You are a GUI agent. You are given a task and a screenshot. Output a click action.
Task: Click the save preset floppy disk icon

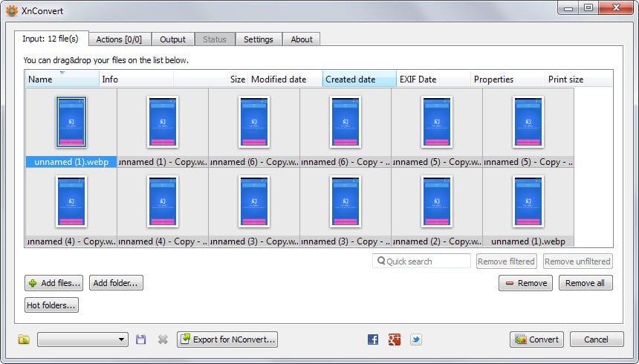pyautogui.click(x=141, y=339)
